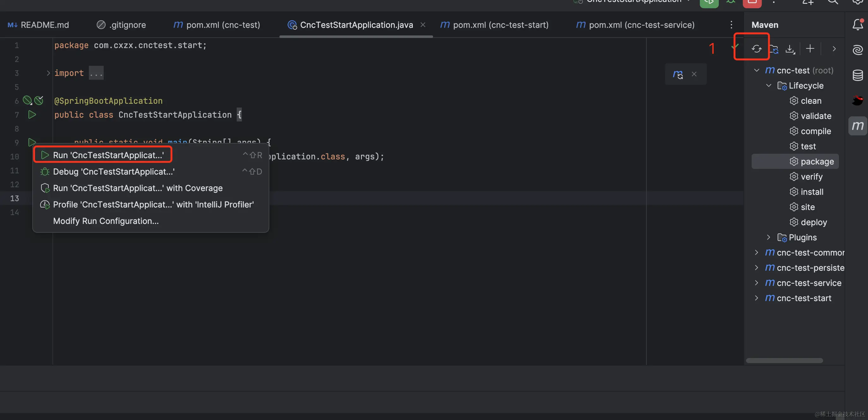
Task: Expand the cnc-test-start Maven module
Action: coord(756,298)
